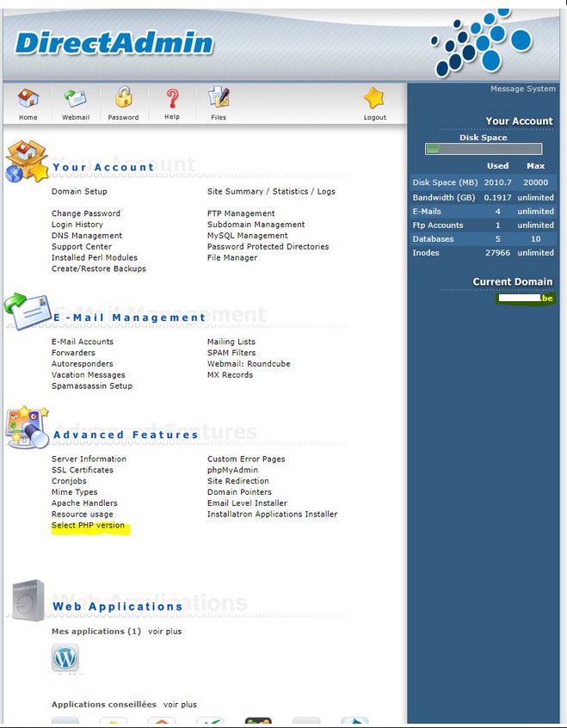Open Mailing Lists
This screenshot has width=567, height=728.
(231, 342)
